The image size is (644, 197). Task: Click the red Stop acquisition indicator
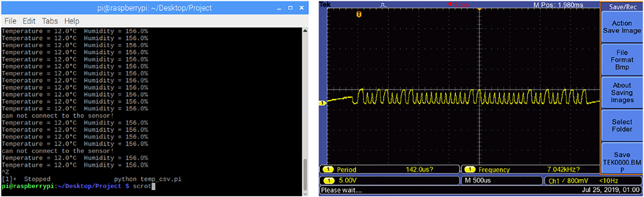coord(459,5)
